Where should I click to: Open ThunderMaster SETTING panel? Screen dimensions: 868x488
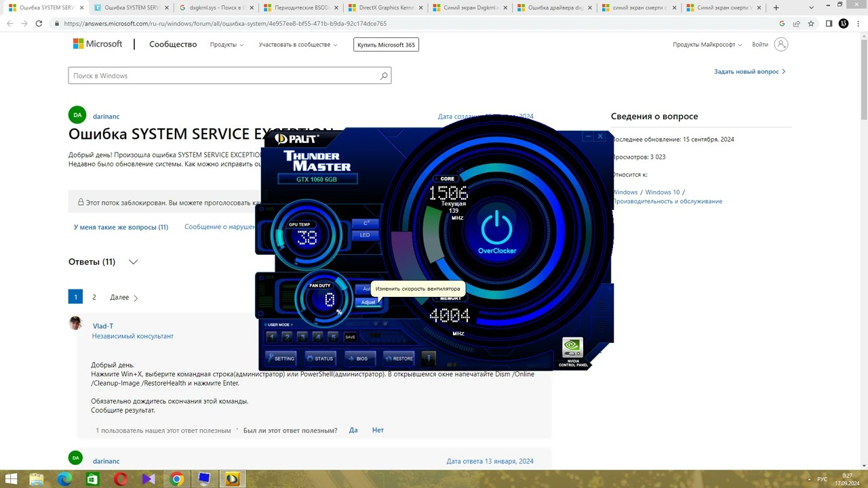pyautogui.click(x=281, y=358)
